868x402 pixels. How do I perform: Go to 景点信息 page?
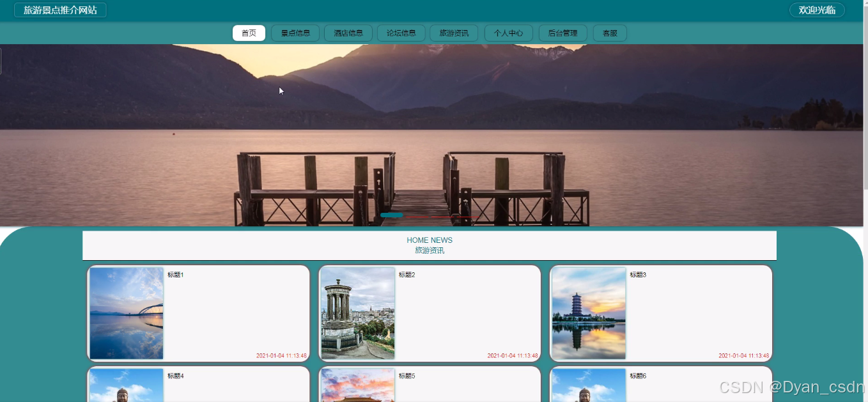pos(295,33)
